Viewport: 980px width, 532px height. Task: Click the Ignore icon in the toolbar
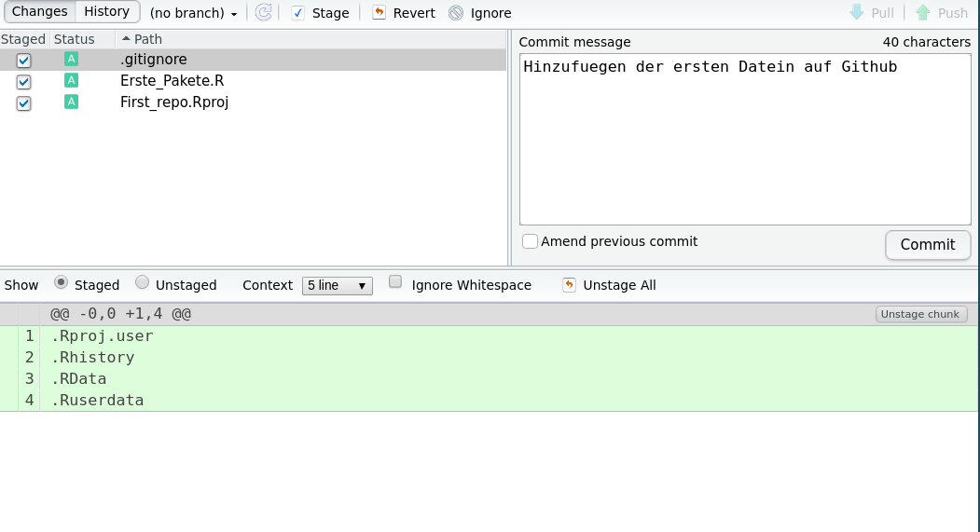[x=456, y=13]
